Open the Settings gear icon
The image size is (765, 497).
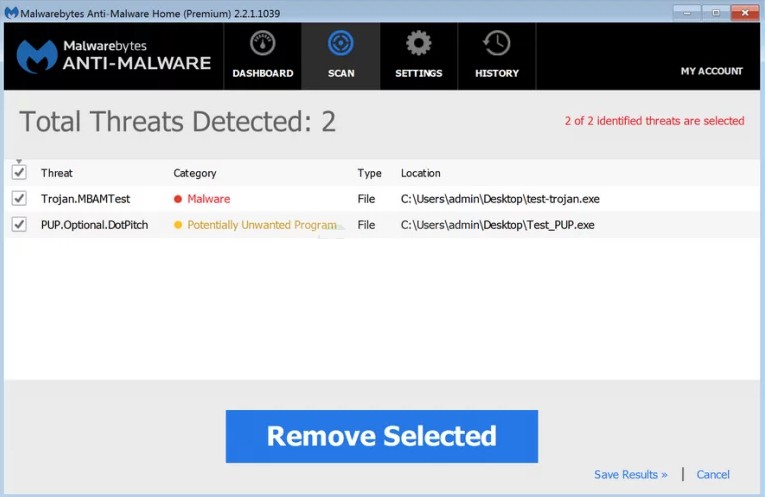pos(419,44)
